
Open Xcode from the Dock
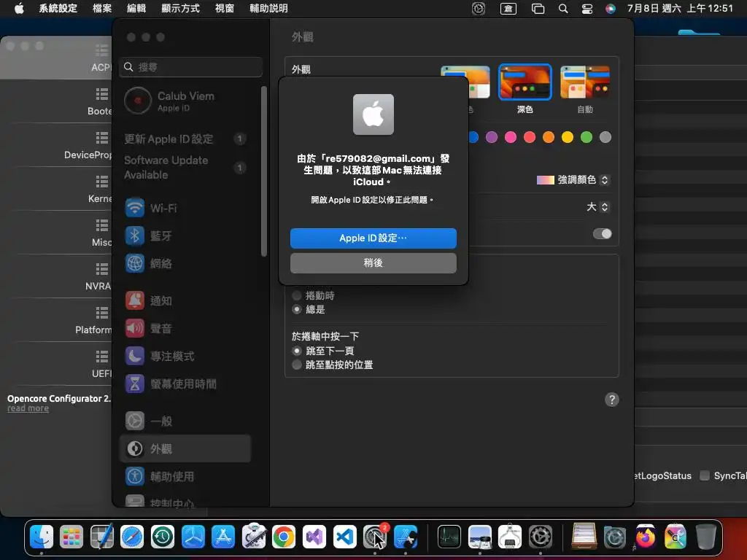click(406, 537)
